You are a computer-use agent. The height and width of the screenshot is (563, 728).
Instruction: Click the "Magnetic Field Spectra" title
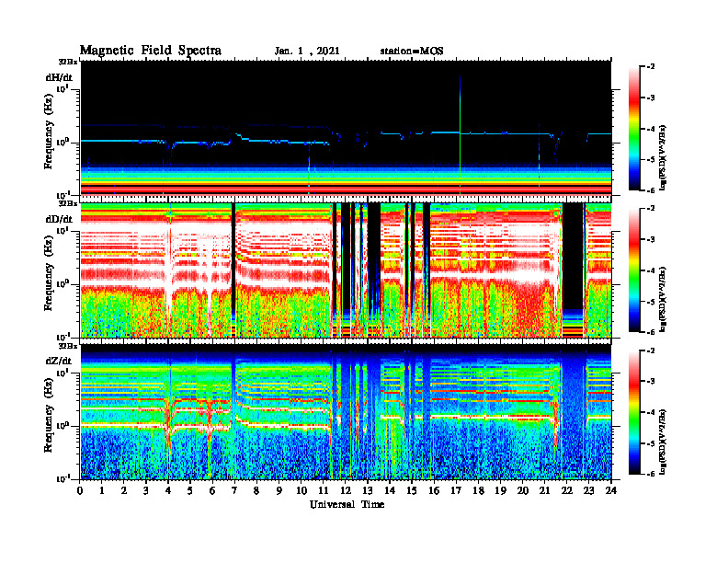pos(151,51)
